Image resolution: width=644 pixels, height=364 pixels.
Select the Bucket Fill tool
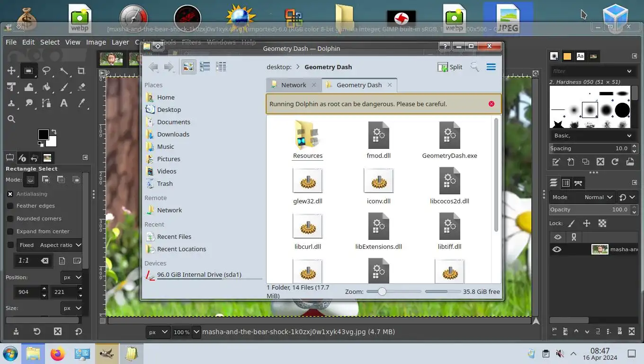pos(46,87)
